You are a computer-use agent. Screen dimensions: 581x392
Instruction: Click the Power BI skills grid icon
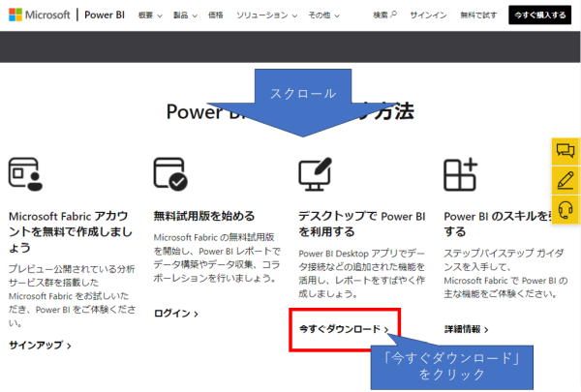pos(460,174)
